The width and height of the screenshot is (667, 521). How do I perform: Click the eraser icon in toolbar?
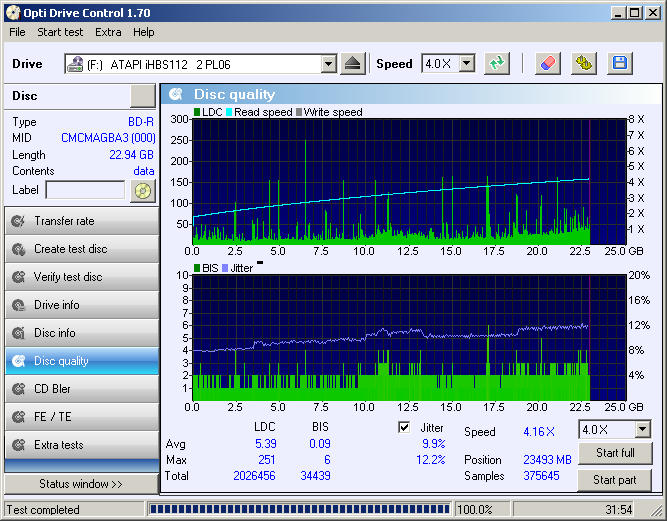(x=547, y=64)
